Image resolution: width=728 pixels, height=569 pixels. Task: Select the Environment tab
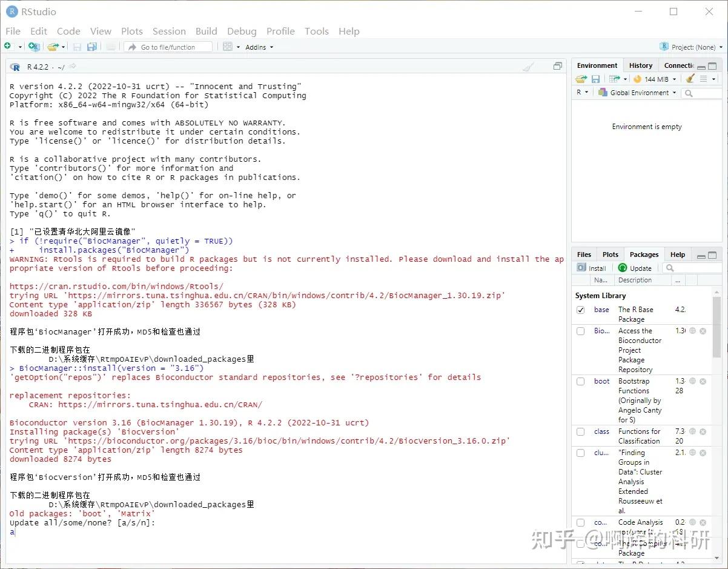coord(597,65)
